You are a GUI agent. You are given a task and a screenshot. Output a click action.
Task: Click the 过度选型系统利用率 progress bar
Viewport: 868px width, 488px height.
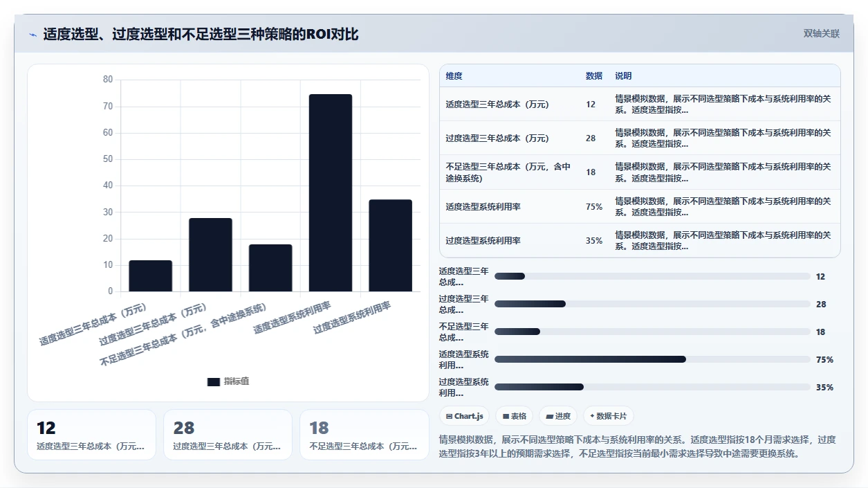[652, 387]
